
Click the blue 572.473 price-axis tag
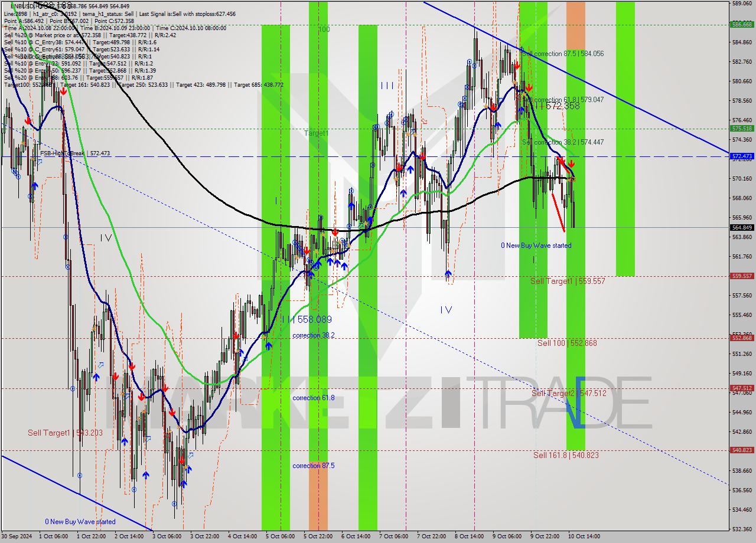pos(742,156)
